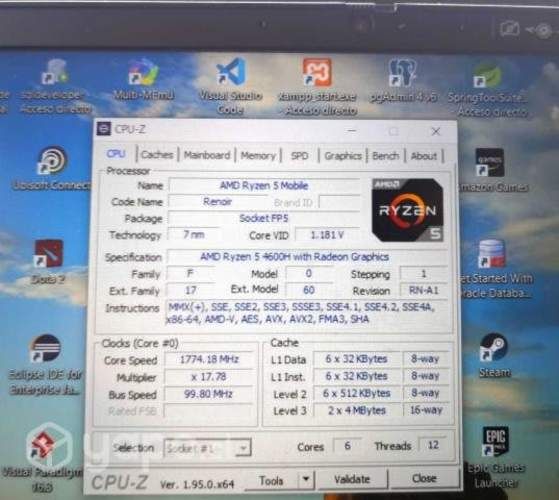Switch to the Caches tab
Image resolution: width=559 pixels, height=500 pixels.
157,155
